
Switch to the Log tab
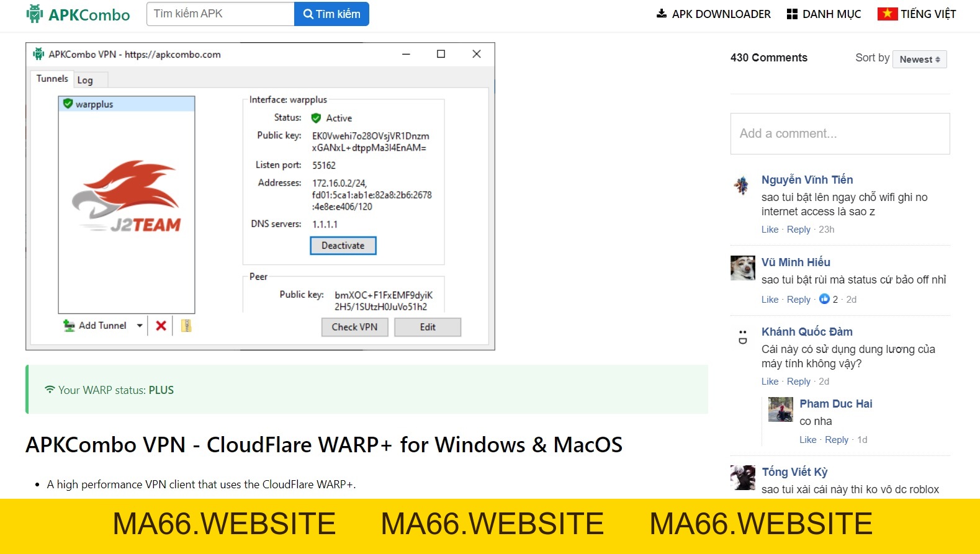pyautogui.click(x=85, y=80)
